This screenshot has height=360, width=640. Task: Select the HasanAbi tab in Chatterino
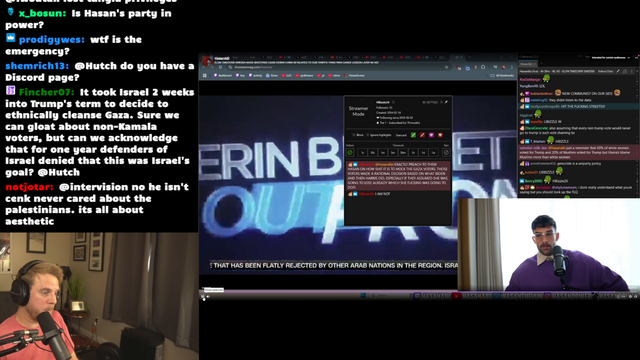click(527, 64)
